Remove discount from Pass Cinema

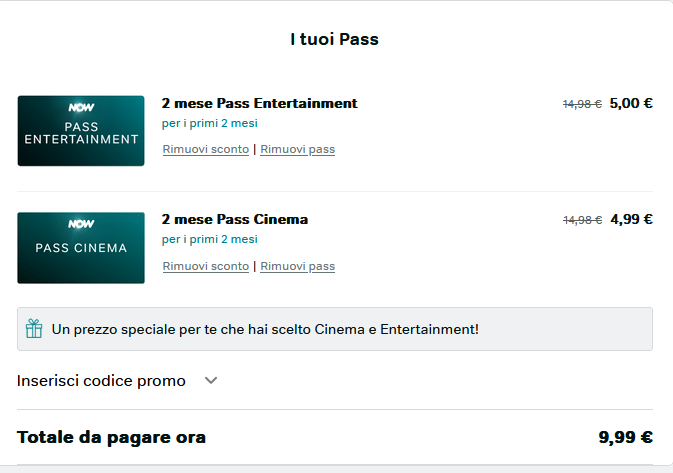tap(206, 266)
